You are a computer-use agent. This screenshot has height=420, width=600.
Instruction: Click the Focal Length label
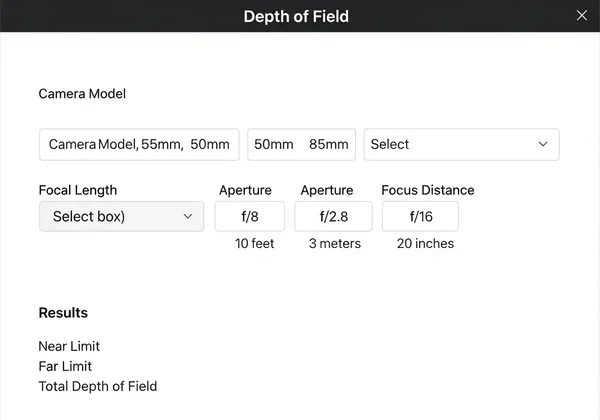78,190
